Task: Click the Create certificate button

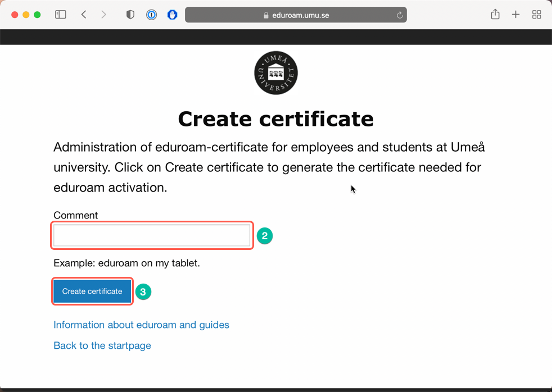Action: tap(92, 291)
